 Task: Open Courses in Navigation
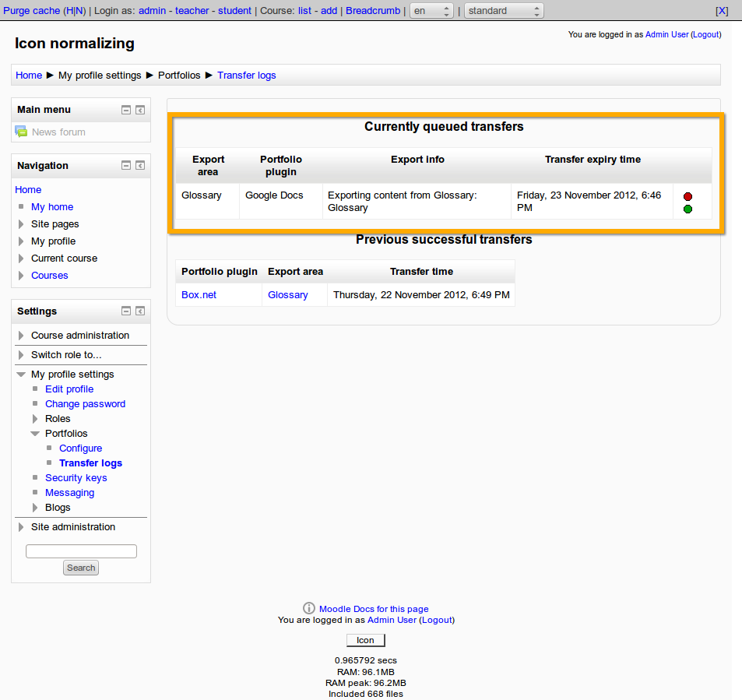[x=50, y=276]
